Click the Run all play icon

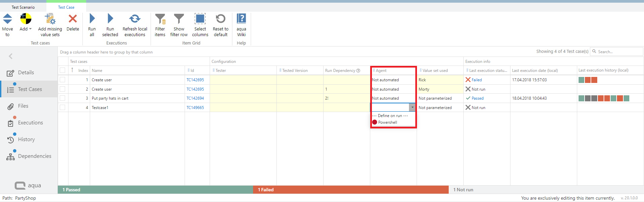pyautogui.click(x=92, y=19)
